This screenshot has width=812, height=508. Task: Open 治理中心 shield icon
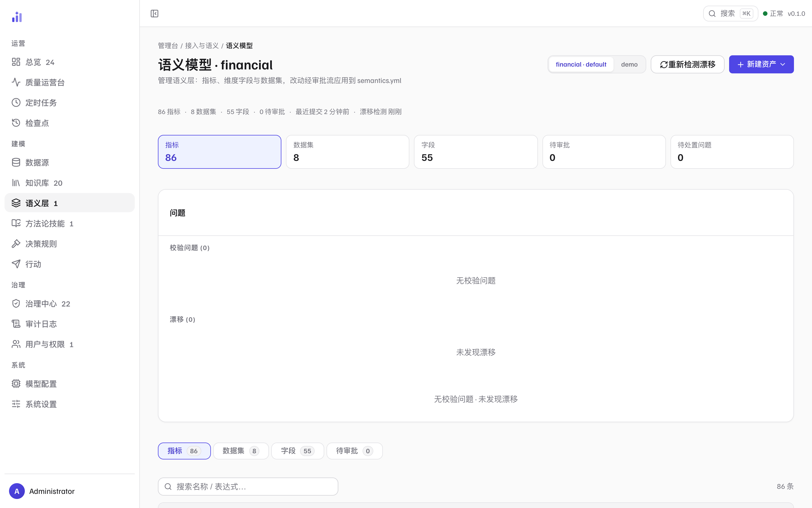pyautogui.click(x=16, y=303)
